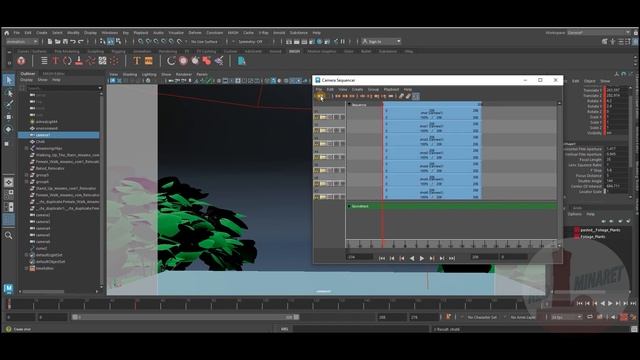Open the Sign In dropdown
Image resolution: width=640 pixels, height=360 pixels.
tap(381, 42)
